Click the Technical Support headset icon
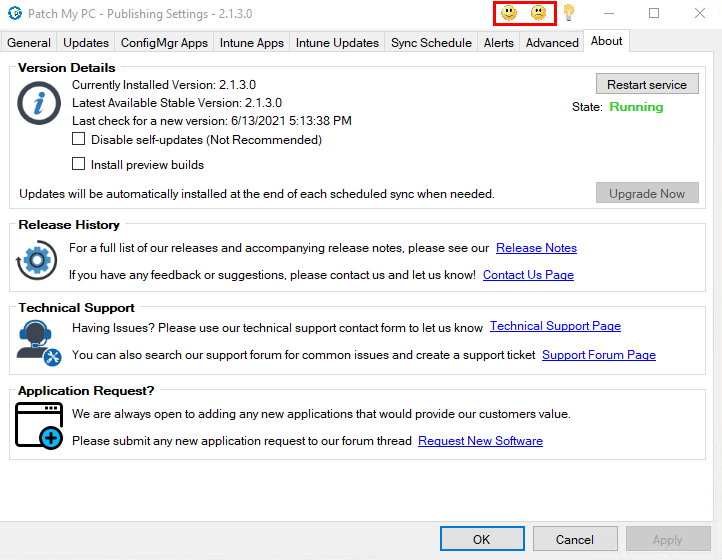Screen dimensions: 722x560 [x=39, y=343]
